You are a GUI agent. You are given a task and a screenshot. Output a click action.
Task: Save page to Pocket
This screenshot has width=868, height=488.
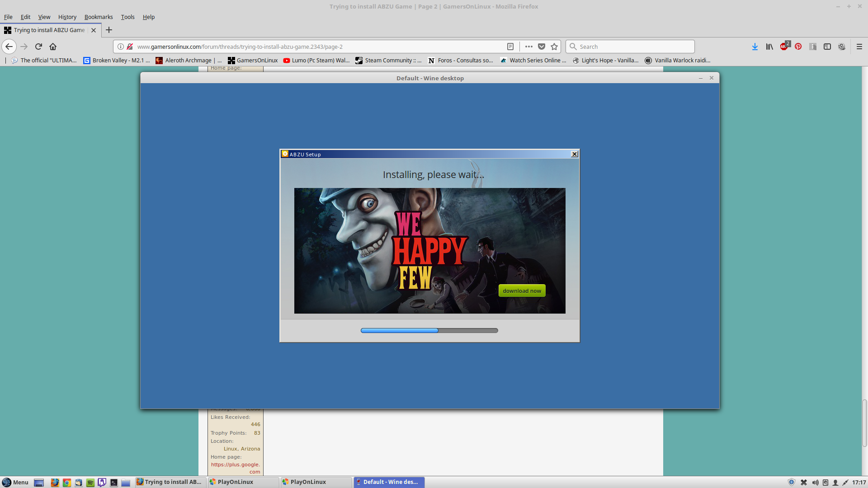click(542, 47)
